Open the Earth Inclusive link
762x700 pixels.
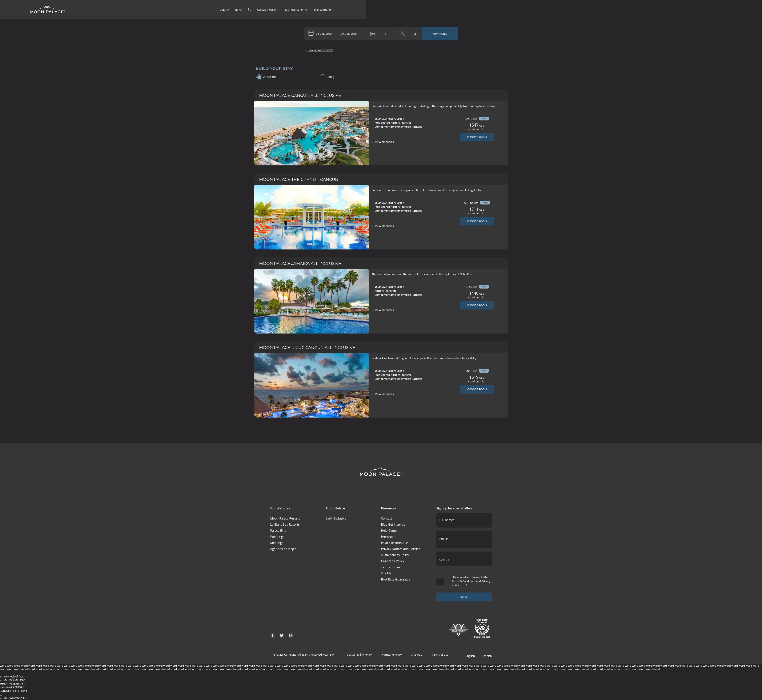click(336, 519)
